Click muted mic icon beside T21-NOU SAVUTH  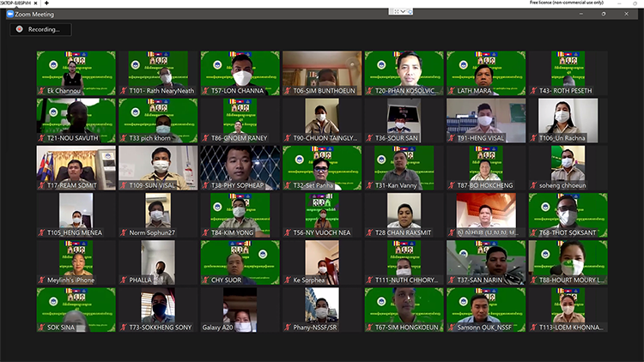(40, 137)
